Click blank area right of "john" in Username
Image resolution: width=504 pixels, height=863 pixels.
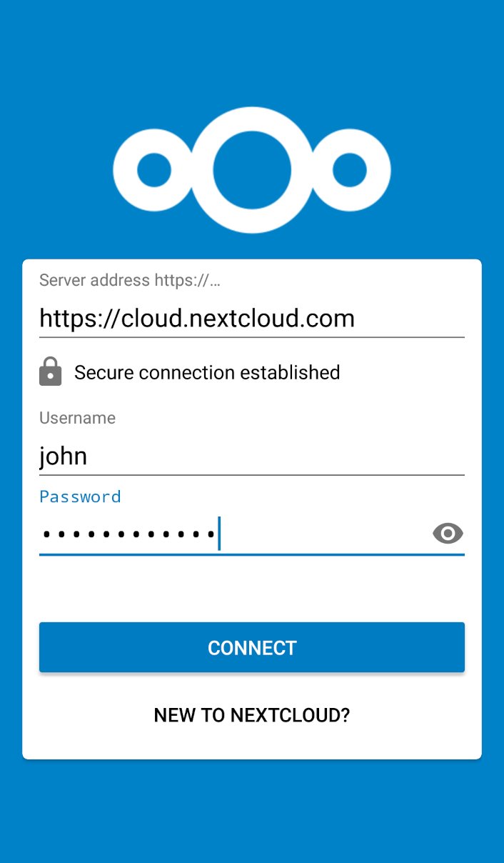pos(286,456)
